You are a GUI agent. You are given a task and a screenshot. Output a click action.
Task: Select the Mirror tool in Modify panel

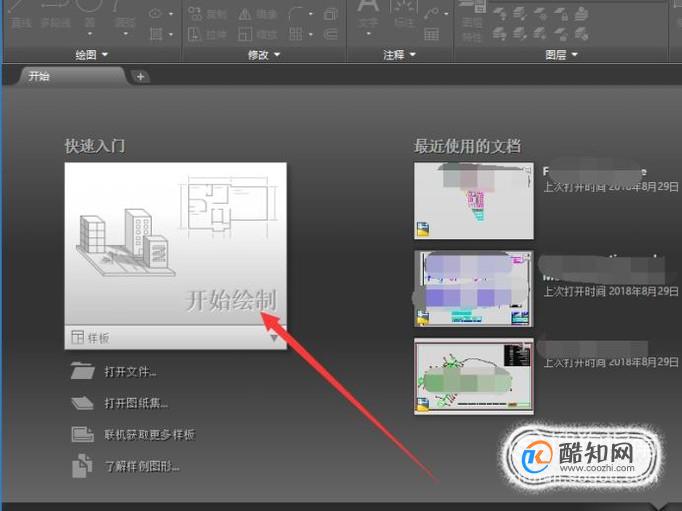tap(258, 14)
